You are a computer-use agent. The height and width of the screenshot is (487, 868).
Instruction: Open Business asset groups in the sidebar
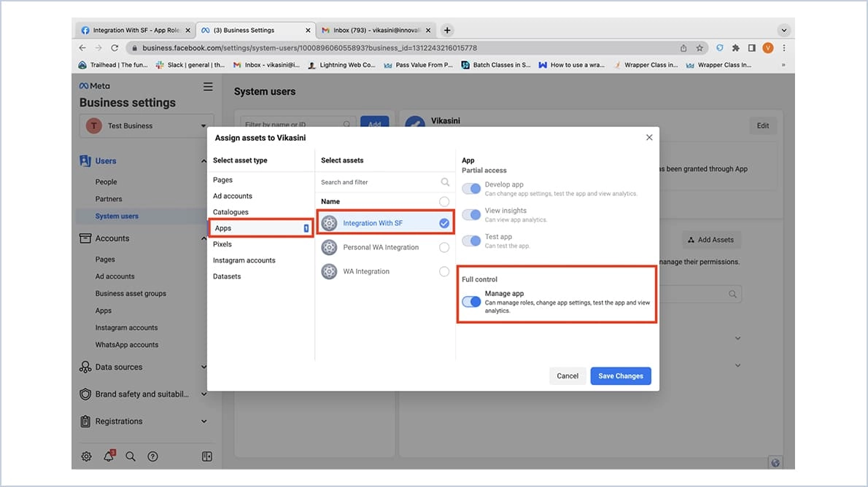(131, 293)
